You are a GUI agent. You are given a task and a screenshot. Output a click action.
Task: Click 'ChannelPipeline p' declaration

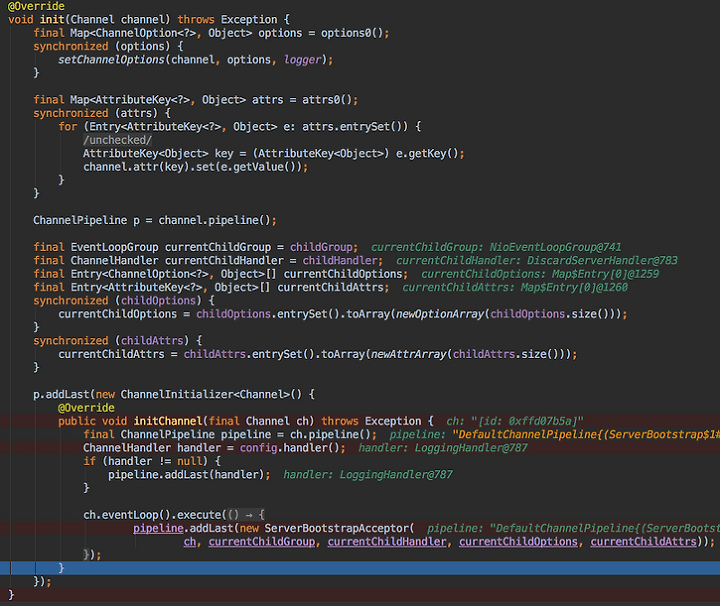tap(86, 220)
